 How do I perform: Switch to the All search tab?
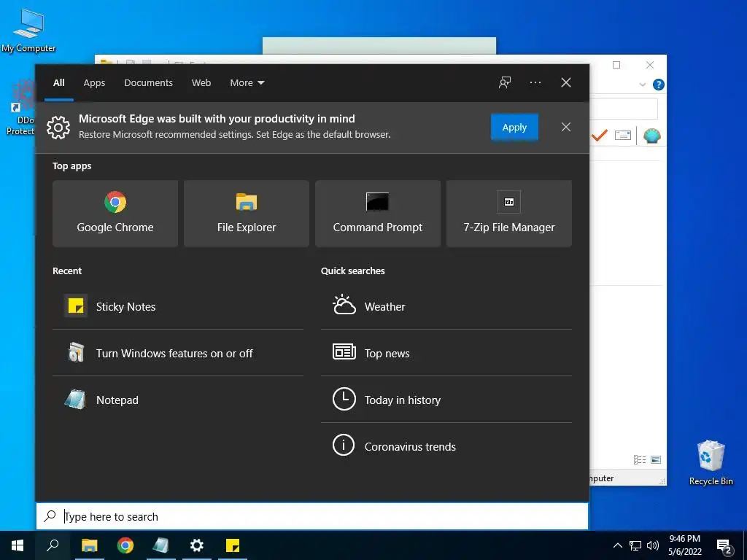[x=58, y=82]
